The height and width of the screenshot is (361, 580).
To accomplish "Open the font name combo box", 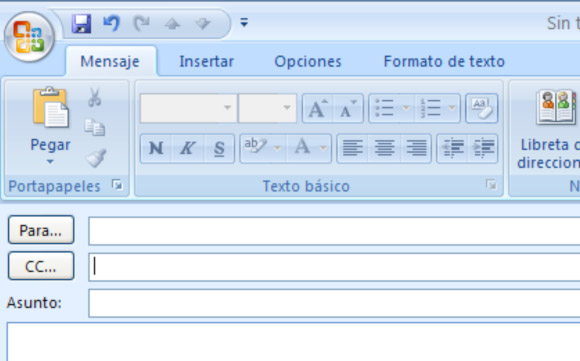I will (x=189, y=108).
